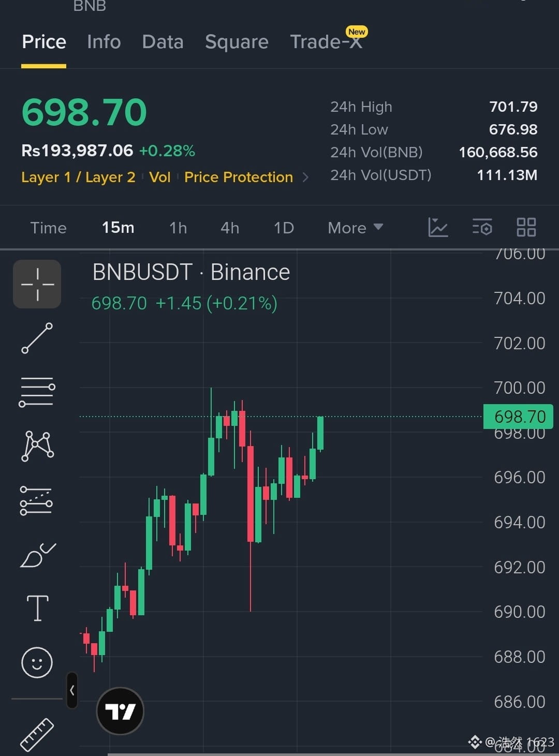Tap the Rs193,987.06 converted price
The height and width of the screenshot is (756, 559).
click(77, 151)
